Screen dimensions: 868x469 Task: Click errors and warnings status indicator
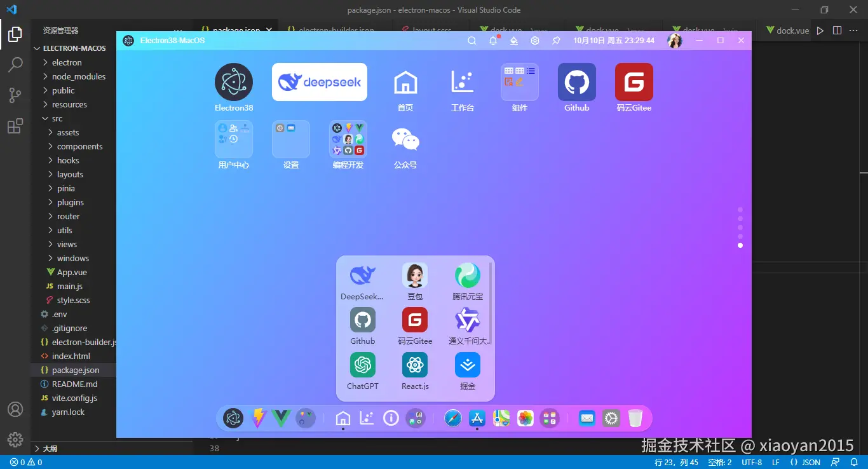26,462
